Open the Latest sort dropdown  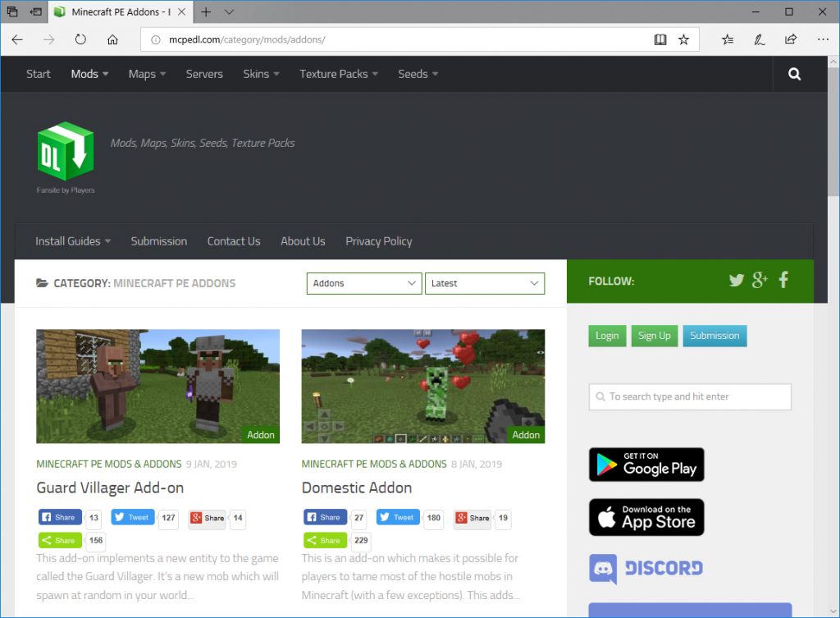(485, 283)
